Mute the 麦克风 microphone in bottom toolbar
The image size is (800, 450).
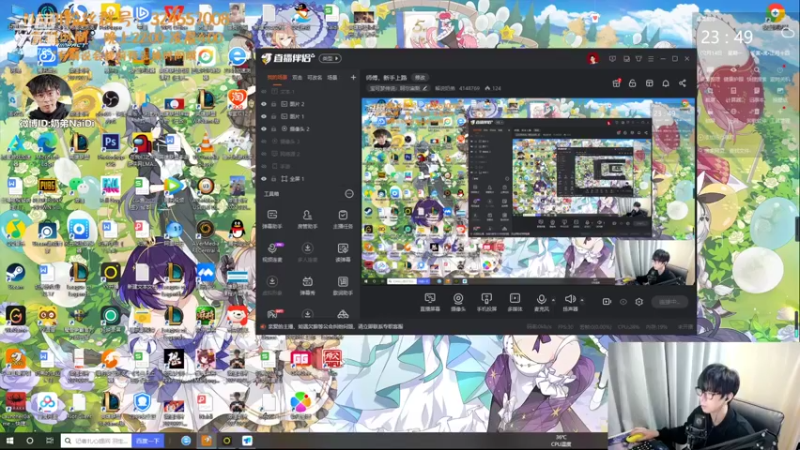pyautogui.click(x=541, y=302)
